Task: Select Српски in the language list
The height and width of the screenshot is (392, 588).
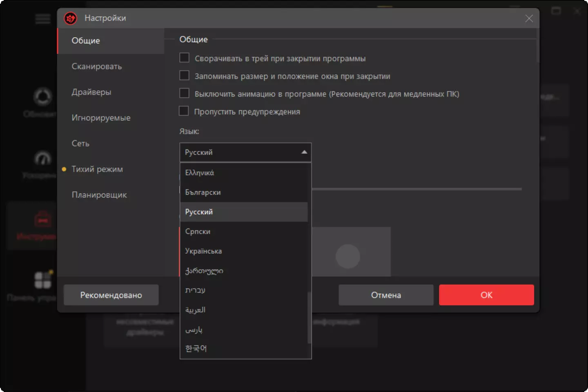Action: [x=198, y=231]
